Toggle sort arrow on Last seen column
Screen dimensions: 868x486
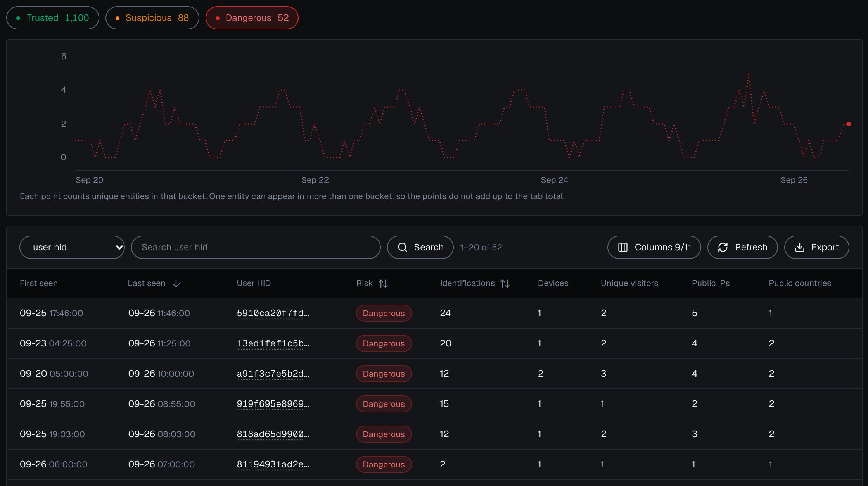pyautogui.click(x=176, y=284)
